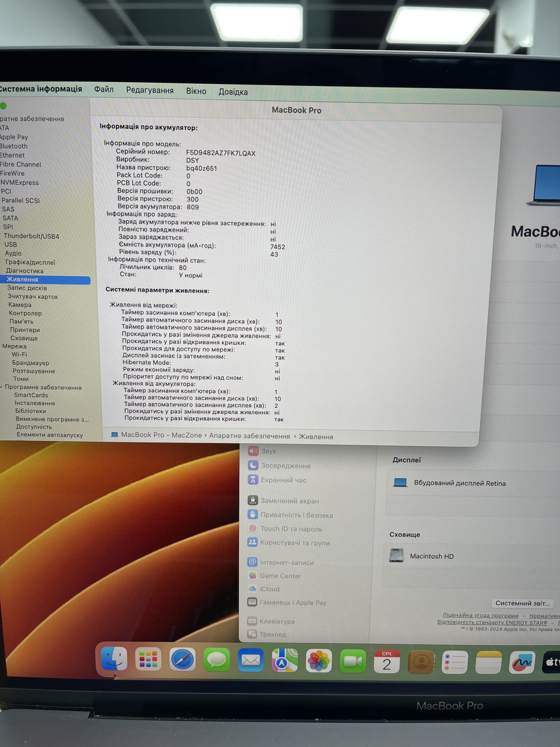Click Живлення in the path bar

(316, 437)
